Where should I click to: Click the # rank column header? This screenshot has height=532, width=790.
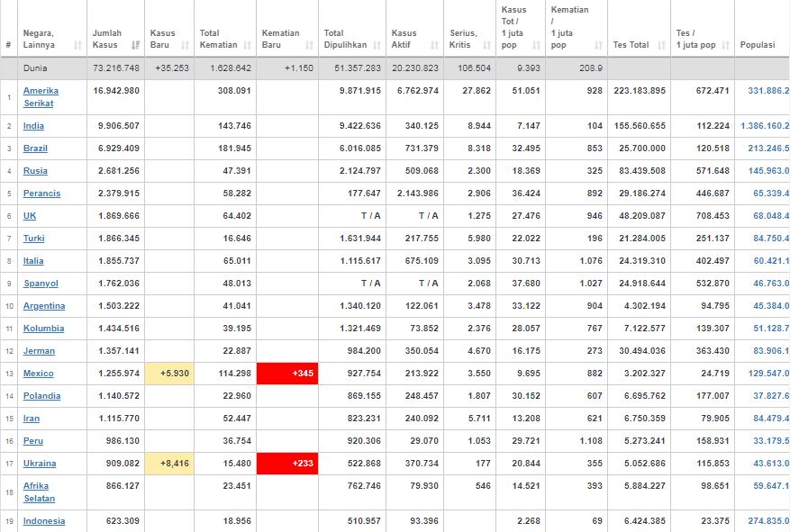[x=9, y=45]
